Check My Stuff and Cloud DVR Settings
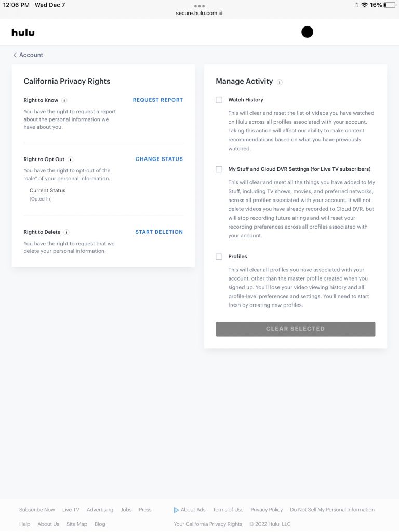 (x=219, y=169)
